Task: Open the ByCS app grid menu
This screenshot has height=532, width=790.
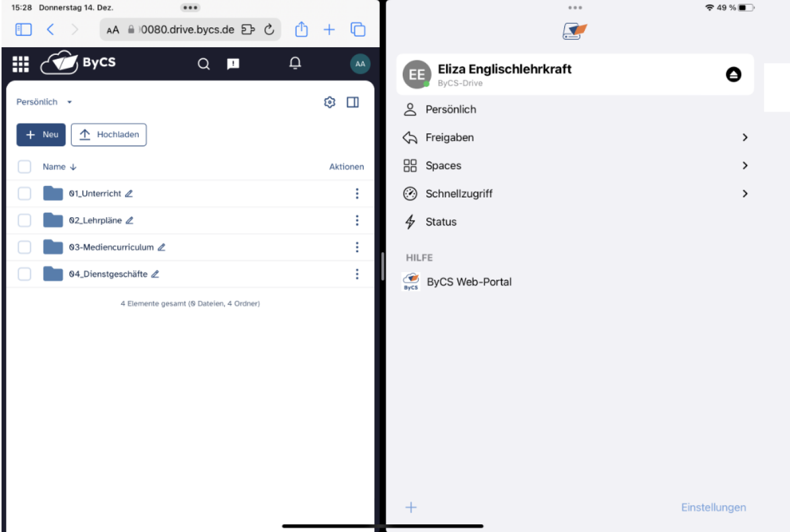Action: (20, 64)
